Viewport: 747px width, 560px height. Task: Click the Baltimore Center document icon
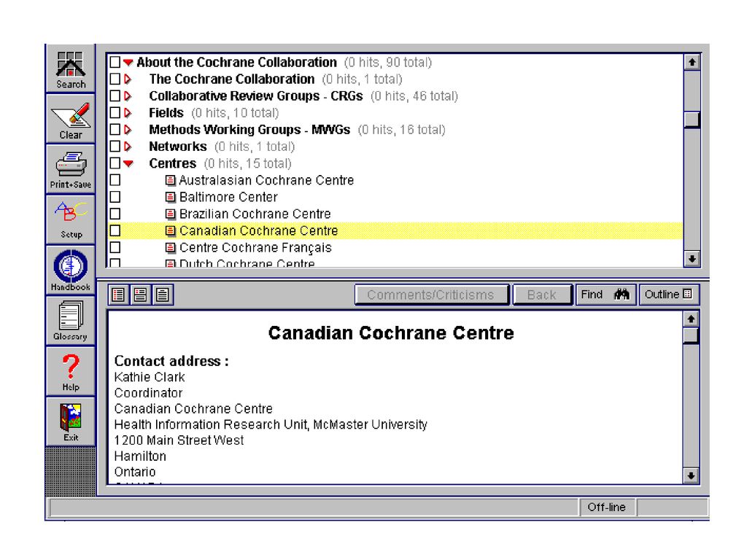click(170, 197)
